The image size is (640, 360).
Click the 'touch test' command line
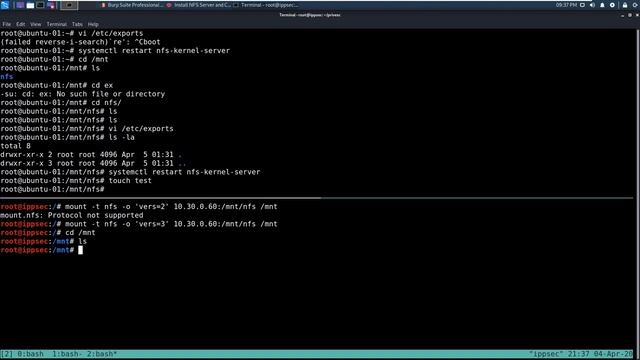76,181
